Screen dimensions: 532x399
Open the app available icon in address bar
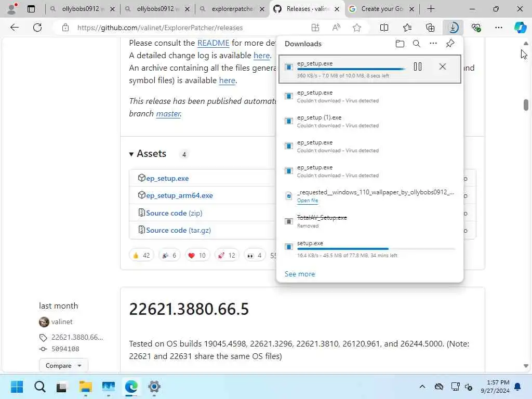pos(315,28)
